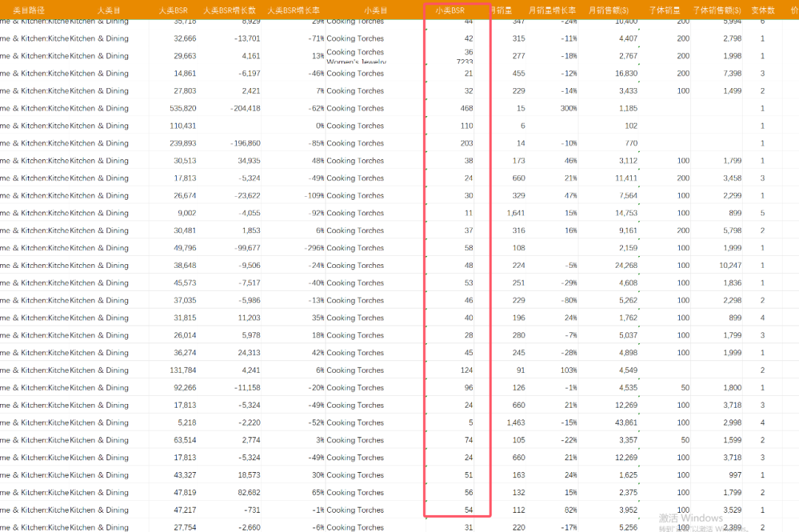Viewport: 799px width, 532px height.
Task: Select the cell with 43,327
Action: pyautogui.click(x=185, y=475)
